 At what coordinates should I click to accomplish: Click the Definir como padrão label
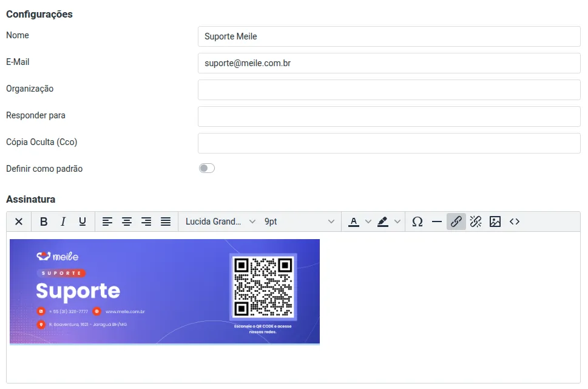point(44,169)
